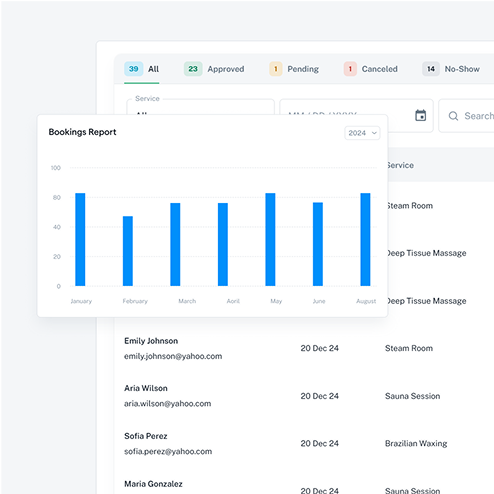Viewport: 494px width, 494px height.
Task: Click Sofia Perez's 20 Dec 24 date
Action: (x=320, y=443)
